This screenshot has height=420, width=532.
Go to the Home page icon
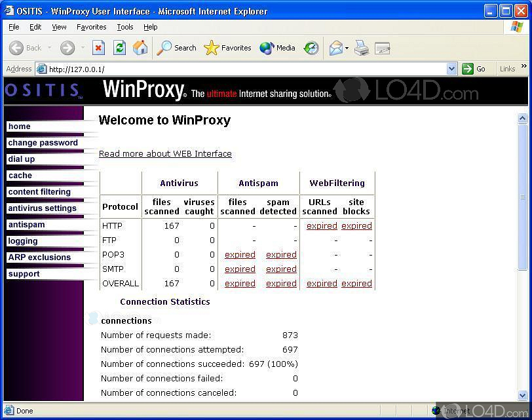point(140,48)
